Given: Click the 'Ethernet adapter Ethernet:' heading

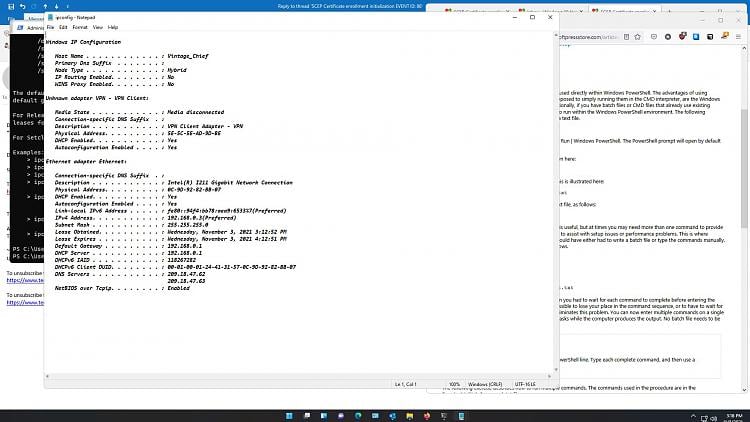Looking at the screenshot, I should [86, 161].
